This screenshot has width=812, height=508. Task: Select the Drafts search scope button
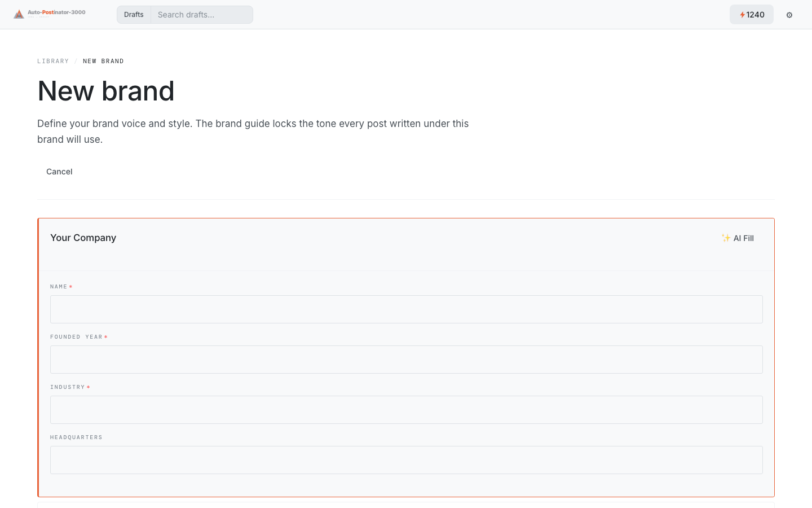[134, 15]
